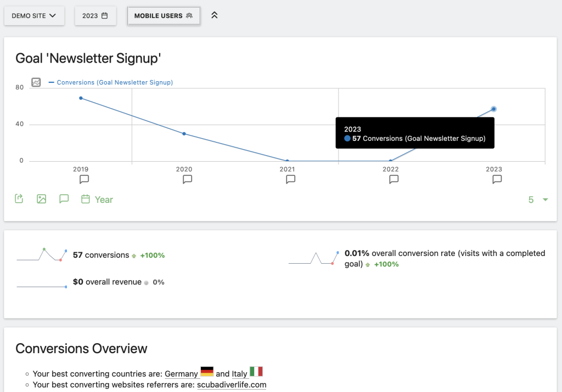The width and height of the screenshot is (562, 392).
Task: Click the scubadiverlife.com referrer link
Action: tap(231, 385)
